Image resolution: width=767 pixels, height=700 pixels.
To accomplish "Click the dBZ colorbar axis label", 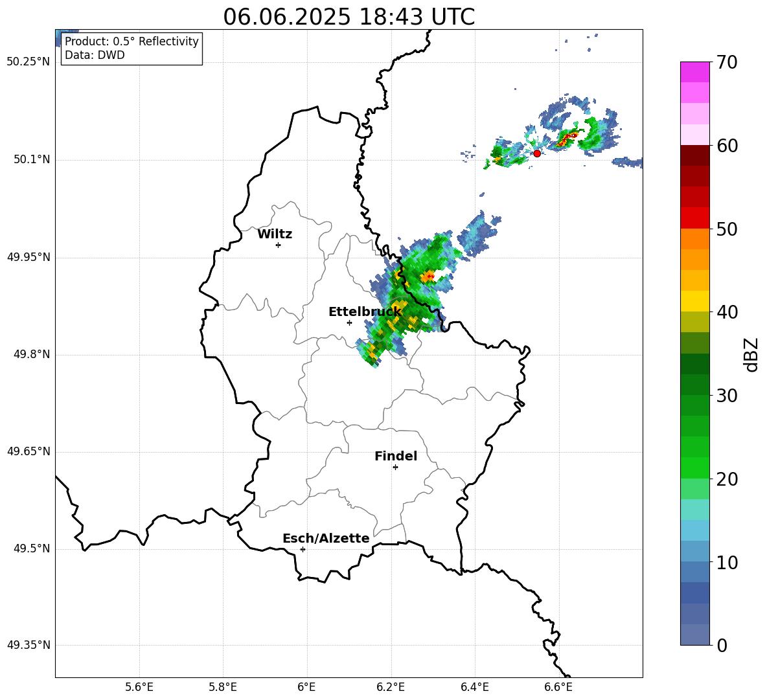I will pos(751,354).
